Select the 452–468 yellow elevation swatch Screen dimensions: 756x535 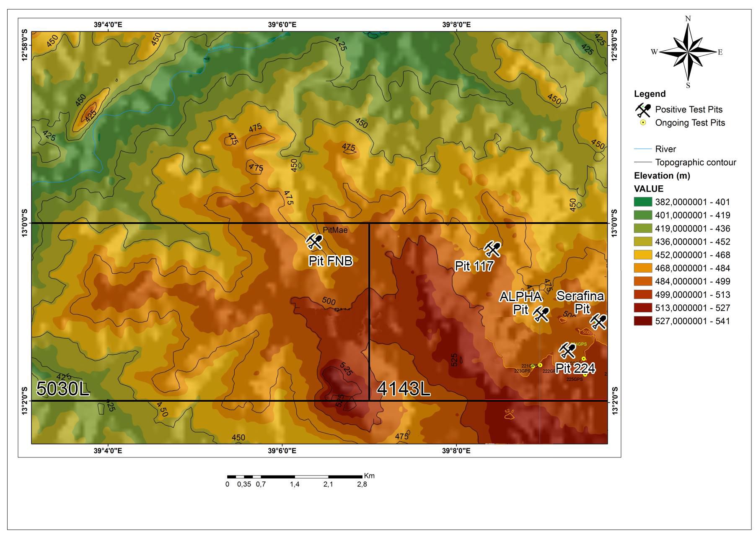[x=642, y=255]
